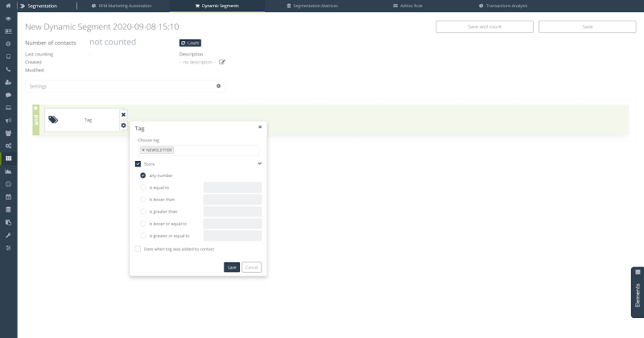Viewport: 644px width, 338px height.
Task: Click Save and count button
Action: [485, 27]
